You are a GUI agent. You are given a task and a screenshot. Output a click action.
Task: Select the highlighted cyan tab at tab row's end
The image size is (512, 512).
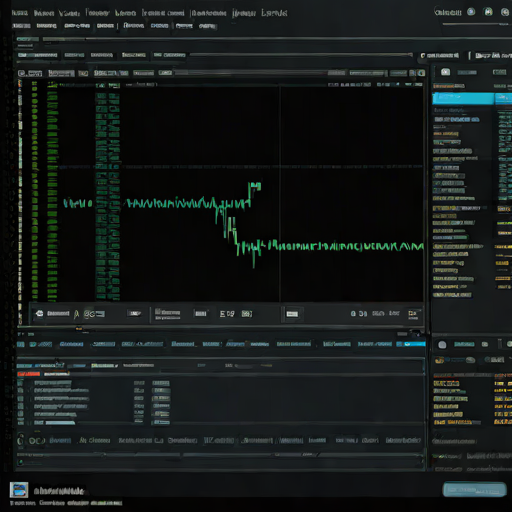[411, 344]
